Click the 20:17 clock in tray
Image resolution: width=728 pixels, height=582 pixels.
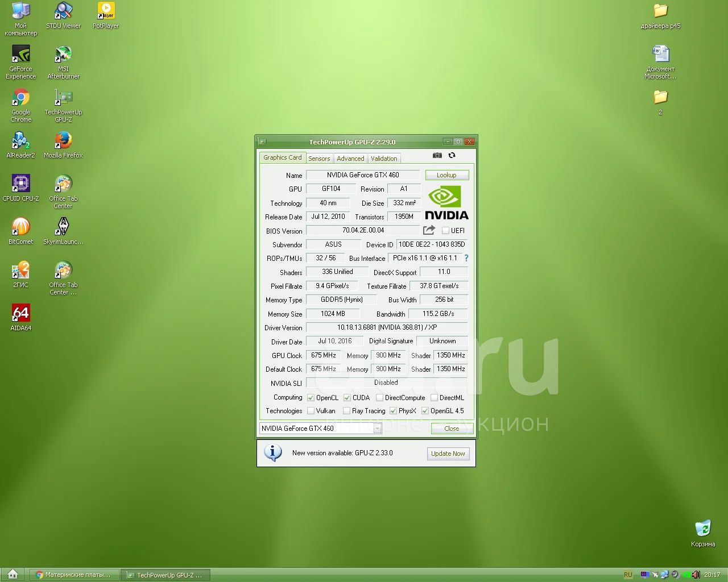pyautogui.click(x=712, y=575)
